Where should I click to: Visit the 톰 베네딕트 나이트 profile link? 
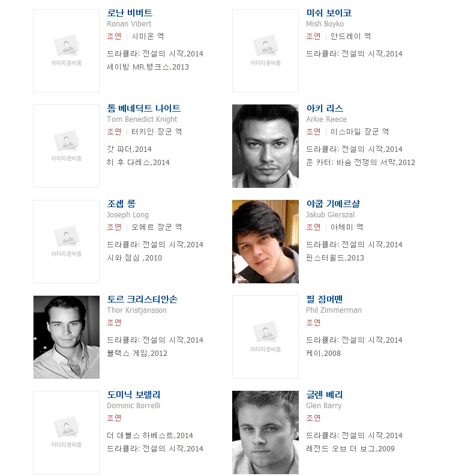pos(143,108)
